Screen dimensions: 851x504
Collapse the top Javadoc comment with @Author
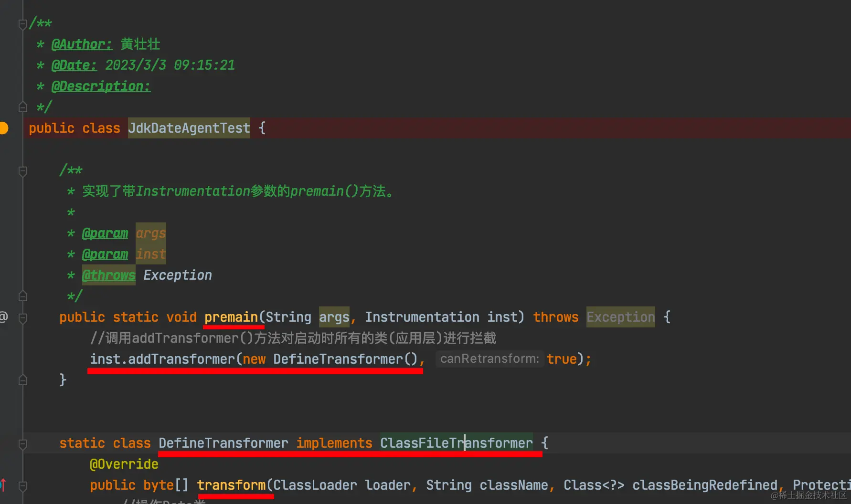pos(22,24)
